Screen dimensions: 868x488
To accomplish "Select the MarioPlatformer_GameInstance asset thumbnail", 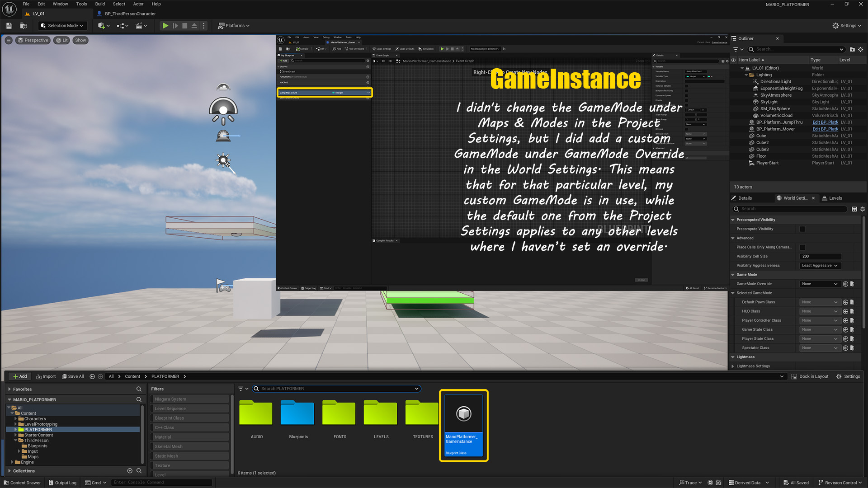I will point(463,413).
